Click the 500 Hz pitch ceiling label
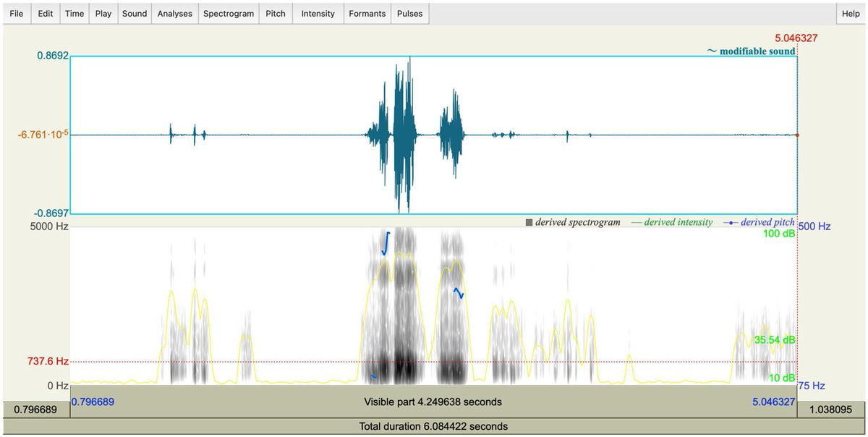 coord(814,226)
